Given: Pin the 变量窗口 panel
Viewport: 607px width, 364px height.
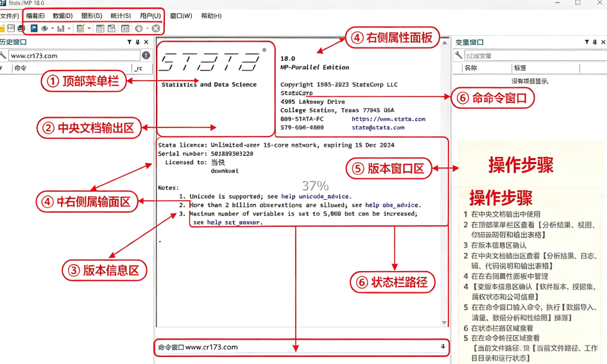Looking at the screenshot, I should [x=595, y=42].
